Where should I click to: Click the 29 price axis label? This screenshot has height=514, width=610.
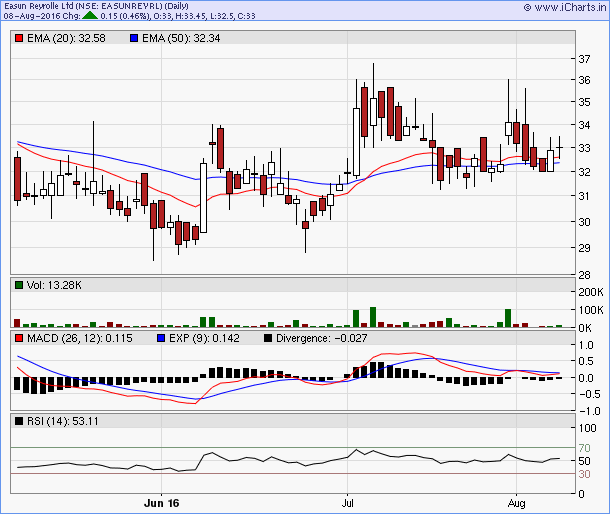[584, 248]
